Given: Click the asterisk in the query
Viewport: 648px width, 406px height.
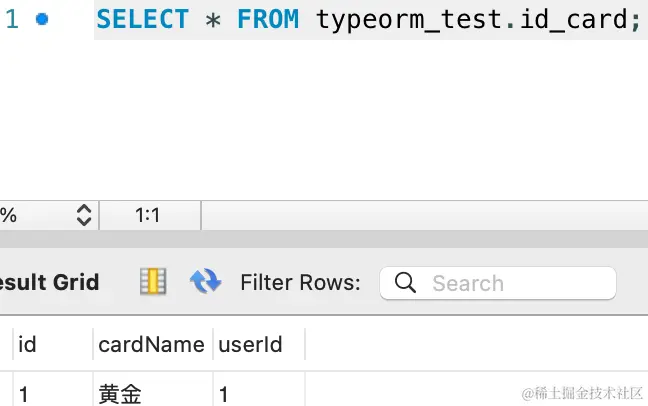Looking at the screenshot, I should (x=212, y=20).
